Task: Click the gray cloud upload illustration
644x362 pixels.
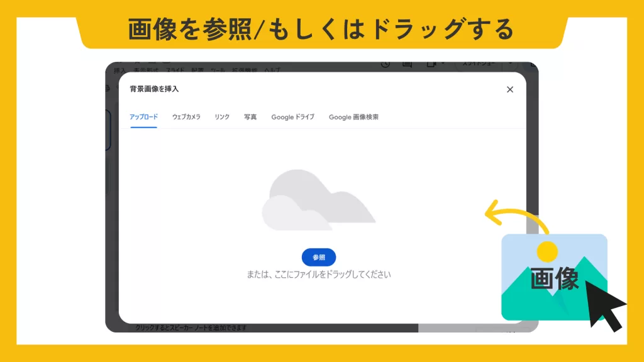Action: click(318, 201)
